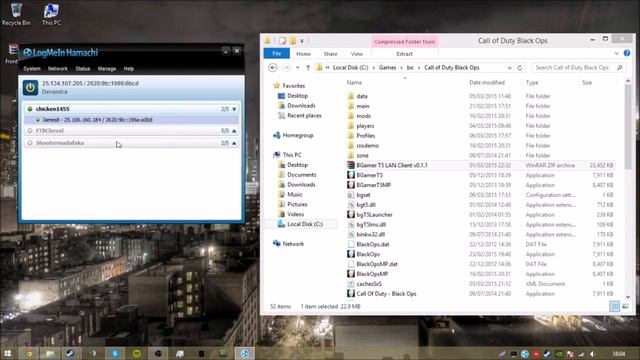Image resolution: width=640 pixels, height=360 pixels.
Task: Click the Games breadcrumb in address bar
Action: pos(387,68)
